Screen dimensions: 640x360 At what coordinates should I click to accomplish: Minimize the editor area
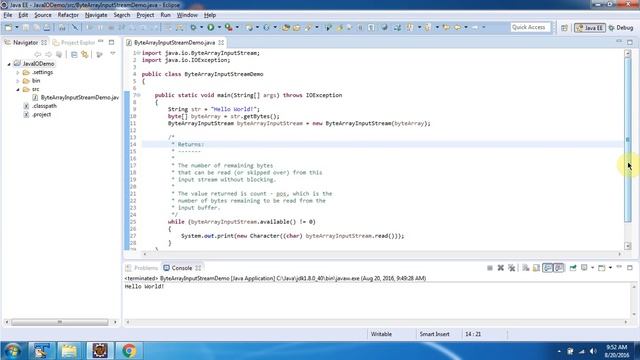click(619, 42)
